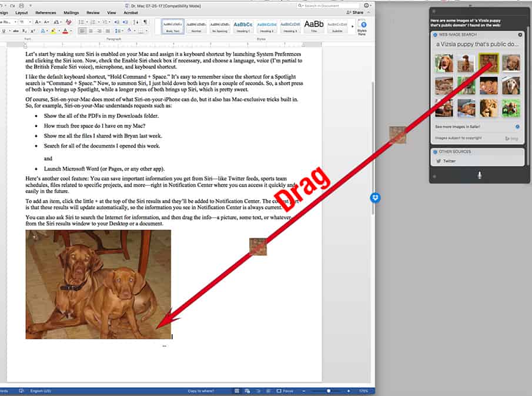The image size is (532, 396).
Task: Switch to the Mailings tab
Action: pos(71,12)
